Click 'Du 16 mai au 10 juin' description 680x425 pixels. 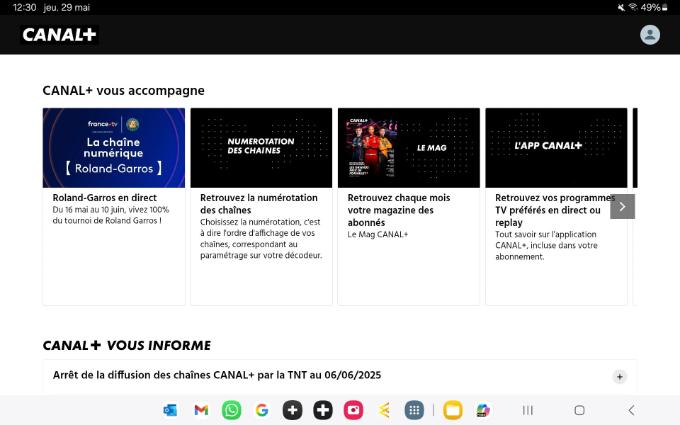coord(111,215)
